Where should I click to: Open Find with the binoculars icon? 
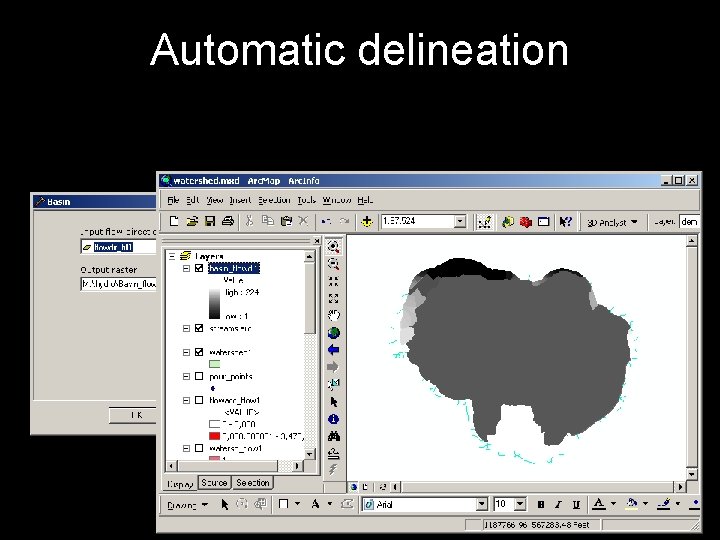coord(334,436)
